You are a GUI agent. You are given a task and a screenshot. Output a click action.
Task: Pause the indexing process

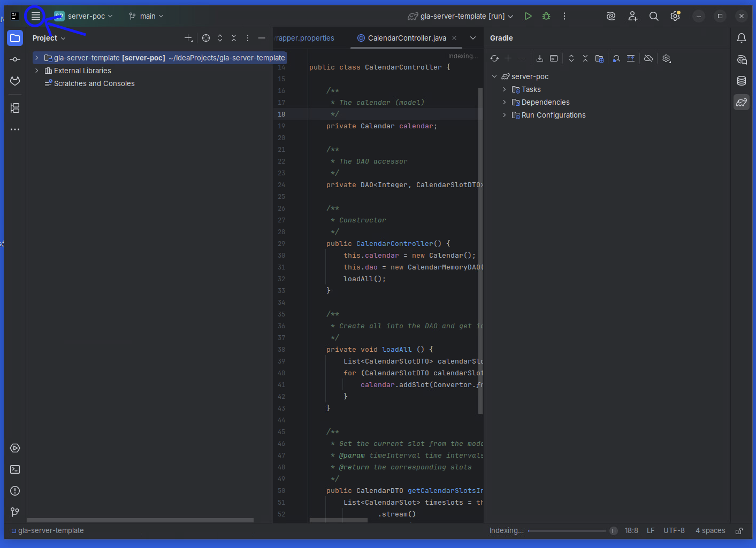click(x=614, y=531)
